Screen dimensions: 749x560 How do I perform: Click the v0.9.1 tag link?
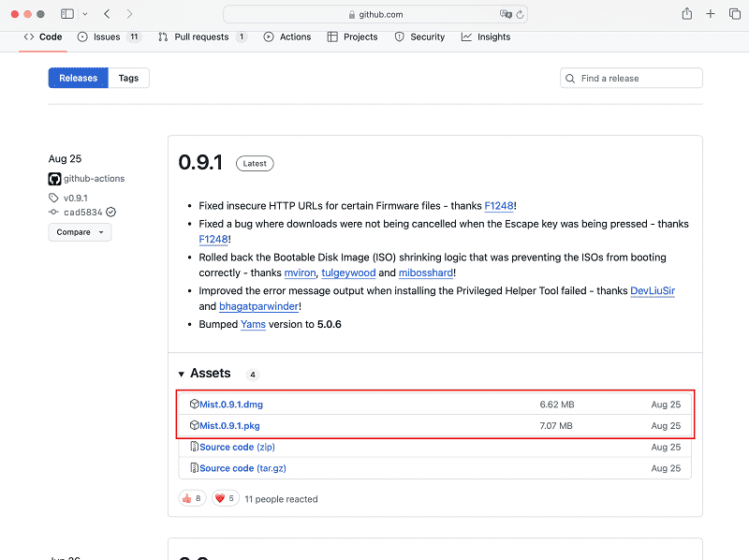[x=76, y=198]
